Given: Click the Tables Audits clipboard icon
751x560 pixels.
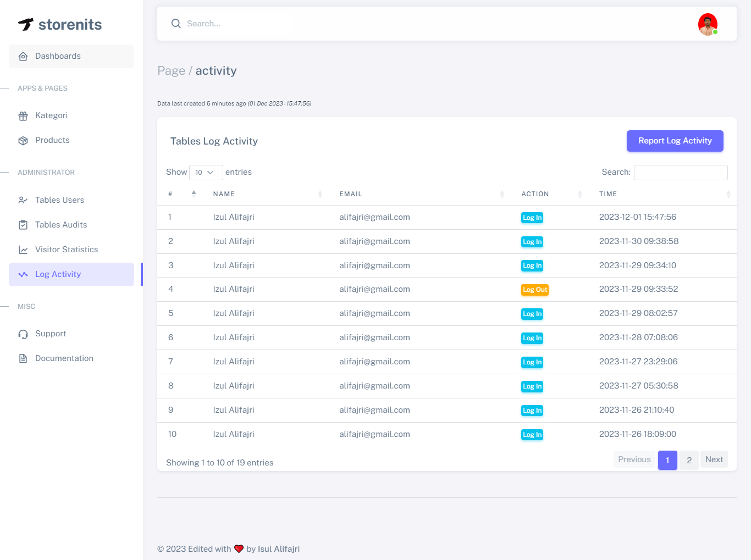Looking at the screenshot, I should tap(23, 225).
